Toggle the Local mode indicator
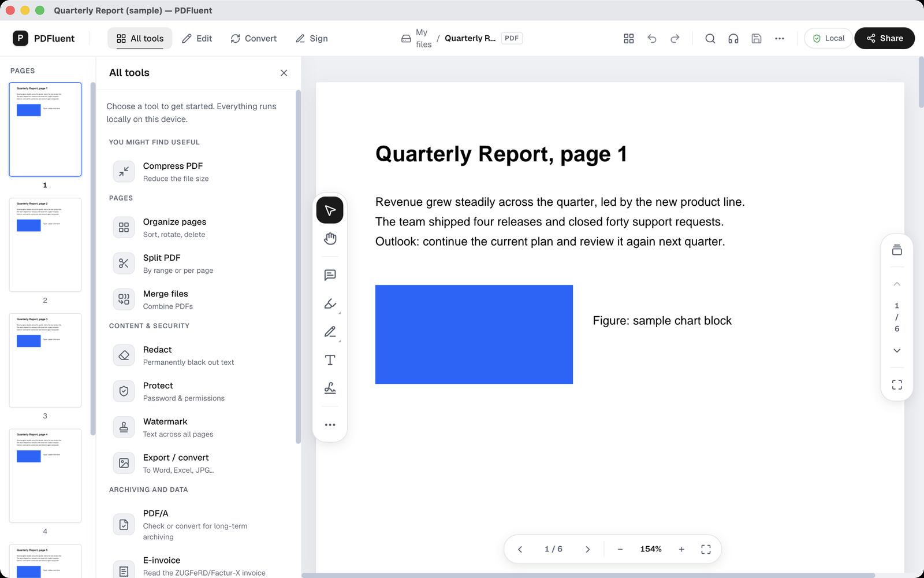This screenshot has width=924, height=578. (828, 38)
